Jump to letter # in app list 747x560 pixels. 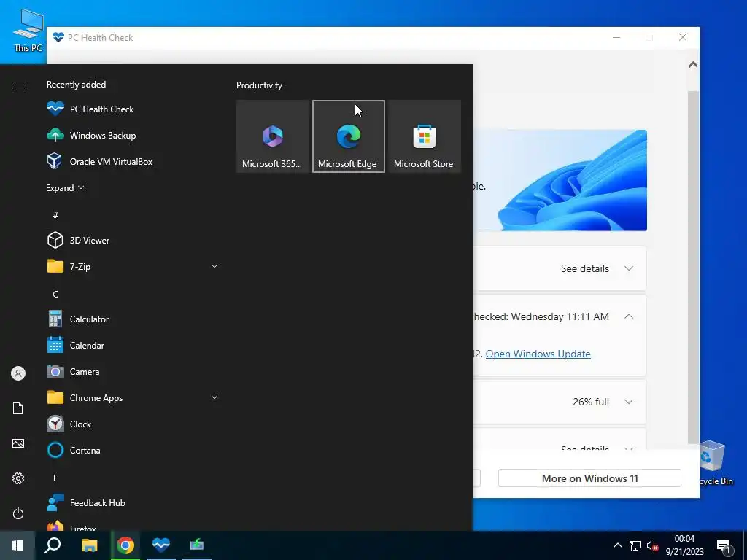coord(55,215)
